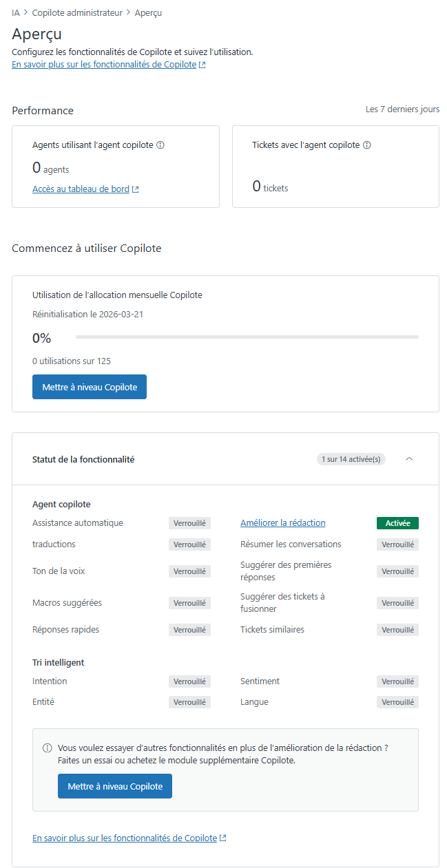Click info icon in the upgrade notice box
This screenshot has width=447, height=868.
click(48, 748)
